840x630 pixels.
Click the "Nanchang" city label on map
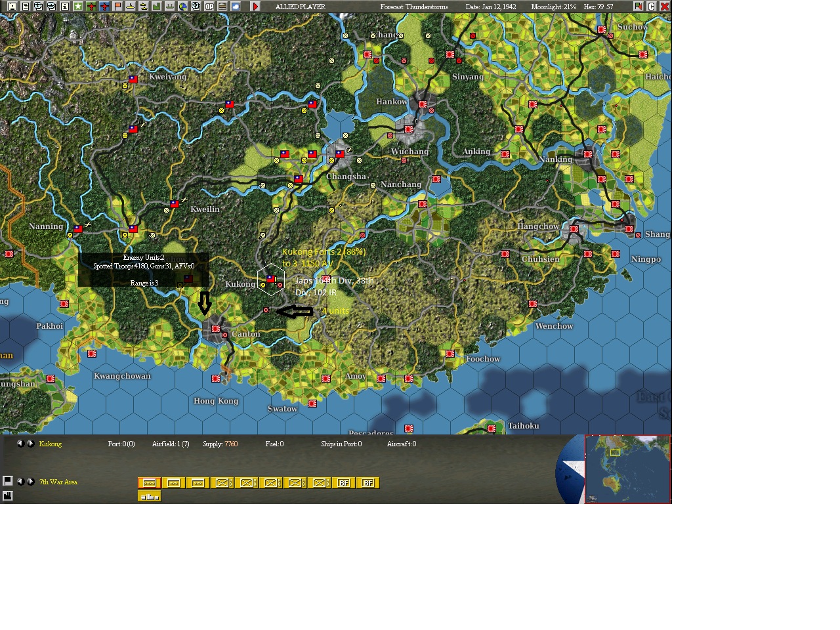pos(401,184)
